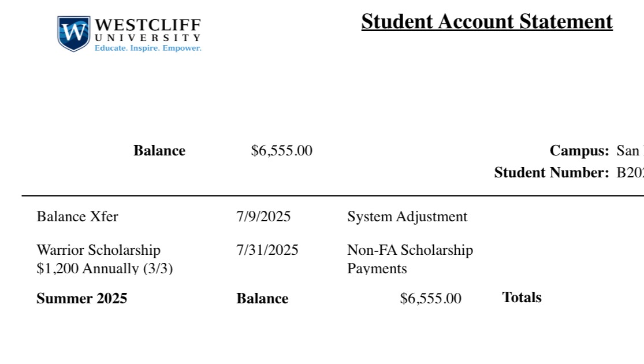Click the Student Number label
Image resolution: width=644 pixels, height=364 pixels.
552,172
